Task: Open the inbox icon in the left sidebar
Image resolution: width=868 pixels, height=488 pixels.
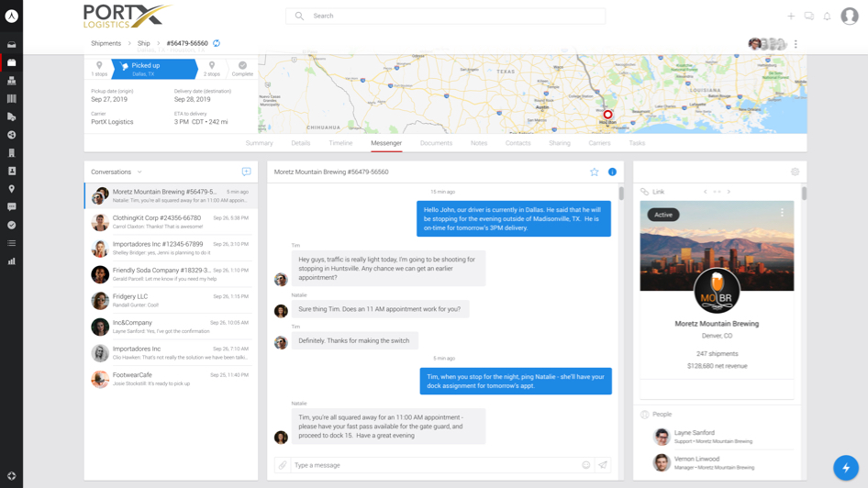Action: pyautogui.click(x=12, y=44)
